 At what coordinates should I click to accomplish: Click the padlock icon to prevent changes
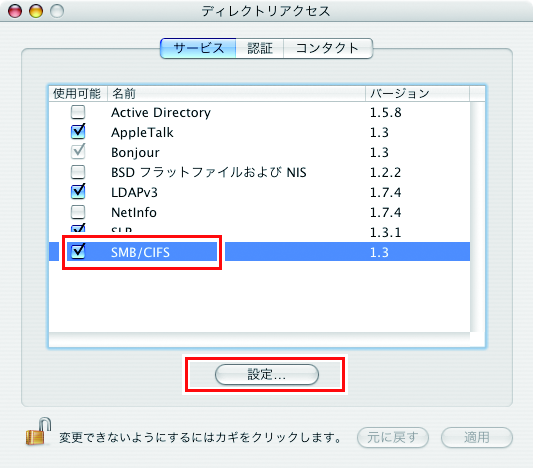pyautogui.click(x=38, y=432)
